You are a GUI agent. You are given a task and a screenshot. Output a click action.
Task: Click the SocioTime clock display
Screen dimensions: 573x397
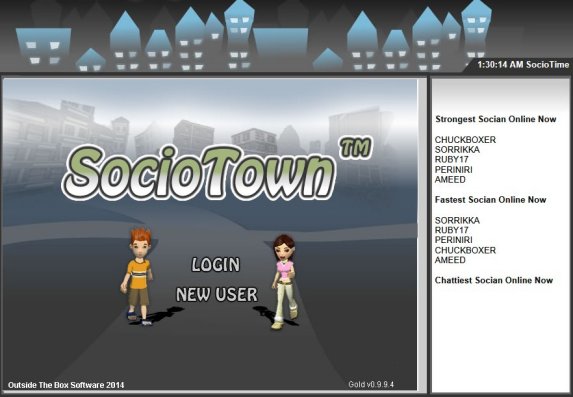tap(523, 65)
